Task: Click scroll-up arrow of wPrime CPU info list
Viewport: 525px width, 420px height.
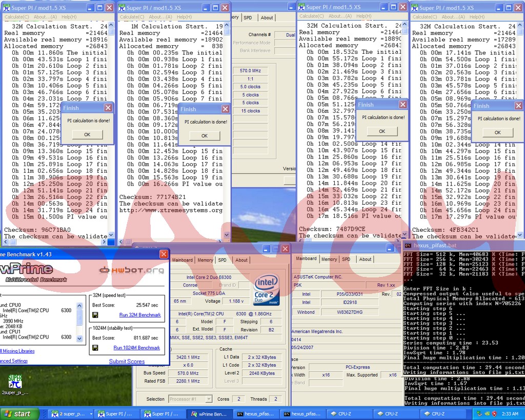Action: coord(79,306)
